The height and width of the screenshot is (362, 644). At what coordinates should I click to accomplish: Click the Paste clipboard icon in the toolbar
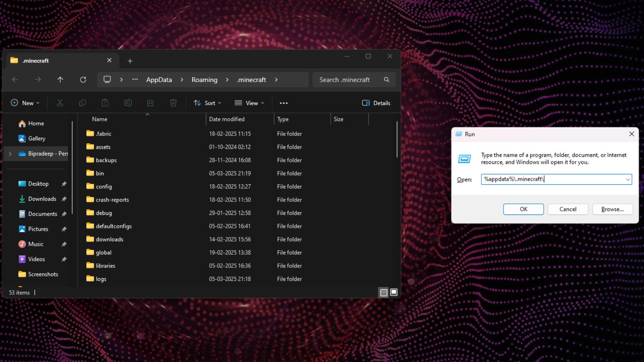tap(105, 103)
